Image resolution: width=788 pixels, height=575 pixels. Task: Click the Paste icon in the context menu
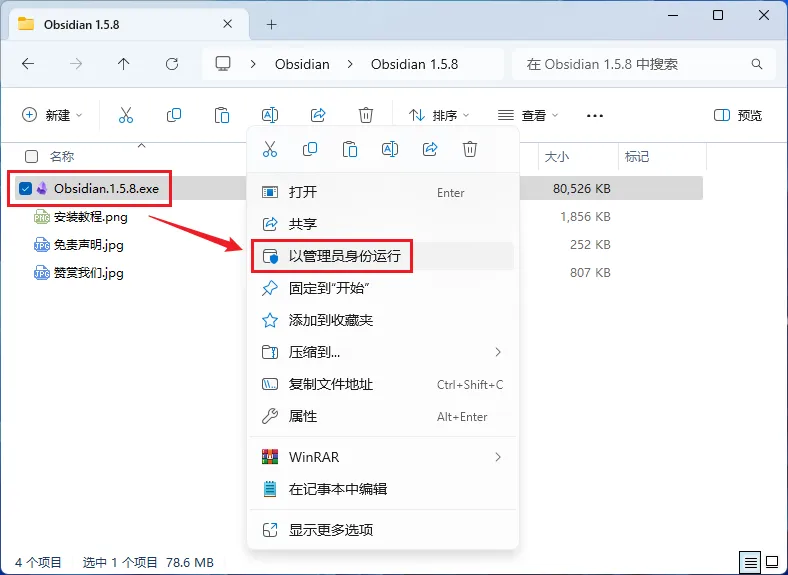(350, 149)
